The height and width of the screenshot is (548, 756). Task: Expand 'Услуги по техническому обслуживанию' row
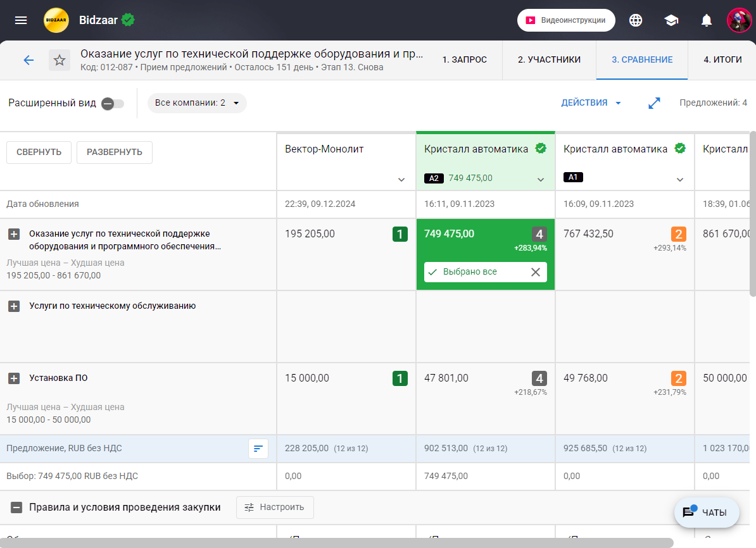tap(14, 306)
